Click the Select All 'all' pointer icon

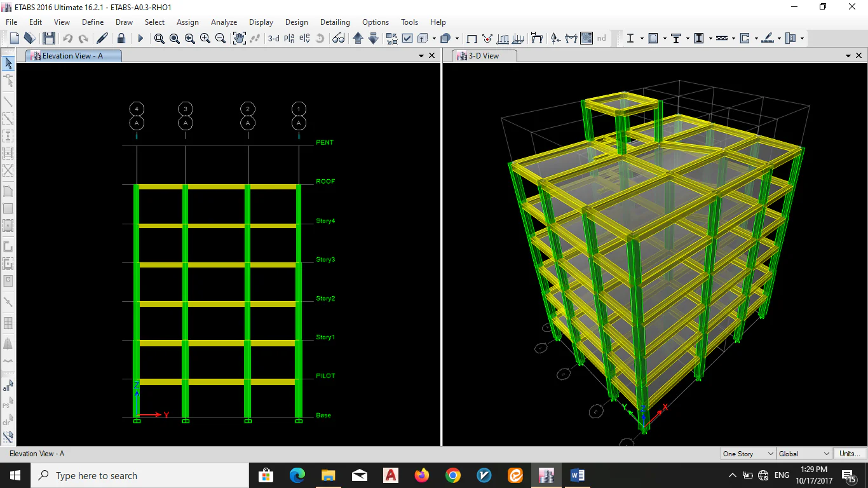coord(8,386)
